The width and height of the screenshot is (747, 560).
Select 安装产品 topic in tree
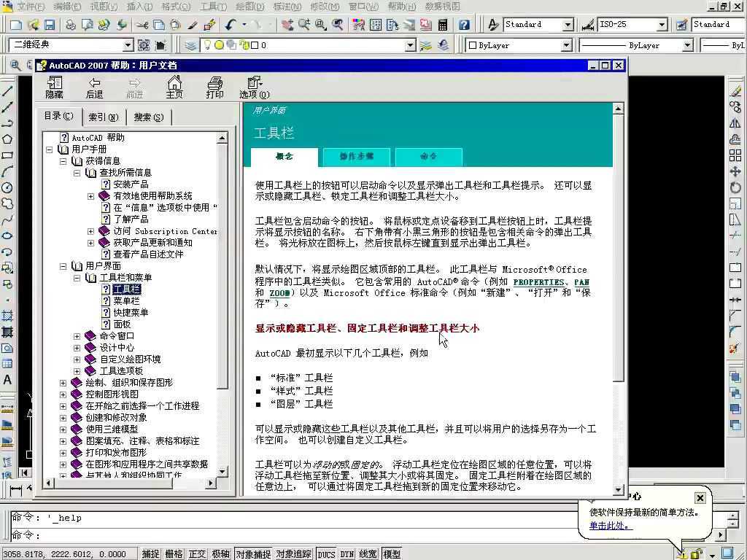[131, 184]
